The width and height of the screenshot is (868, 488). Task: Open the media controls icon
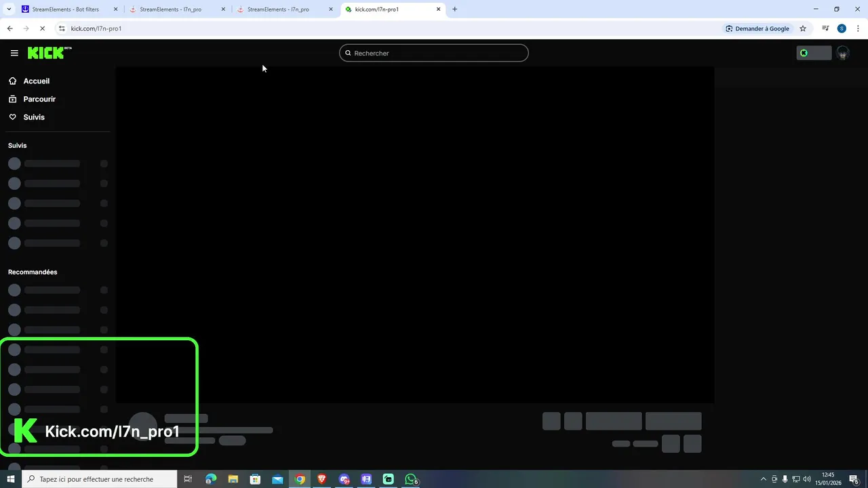tap(825, 28)
